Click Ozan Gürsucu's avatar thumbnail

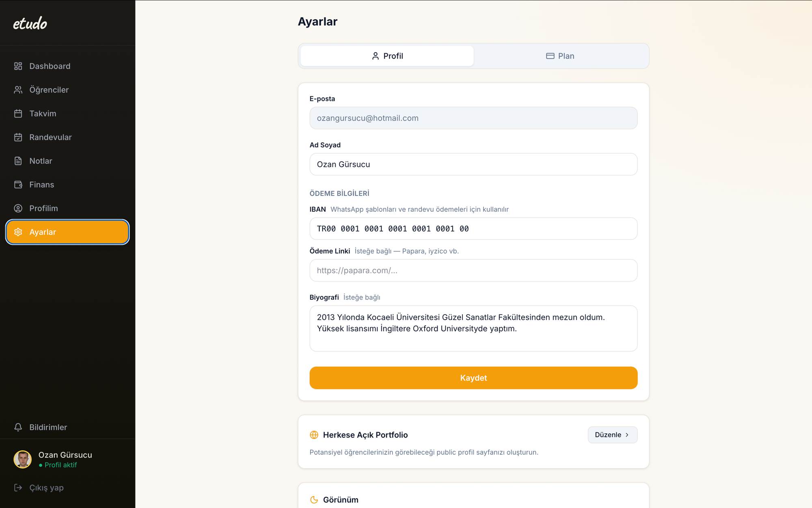click(23, 460)
